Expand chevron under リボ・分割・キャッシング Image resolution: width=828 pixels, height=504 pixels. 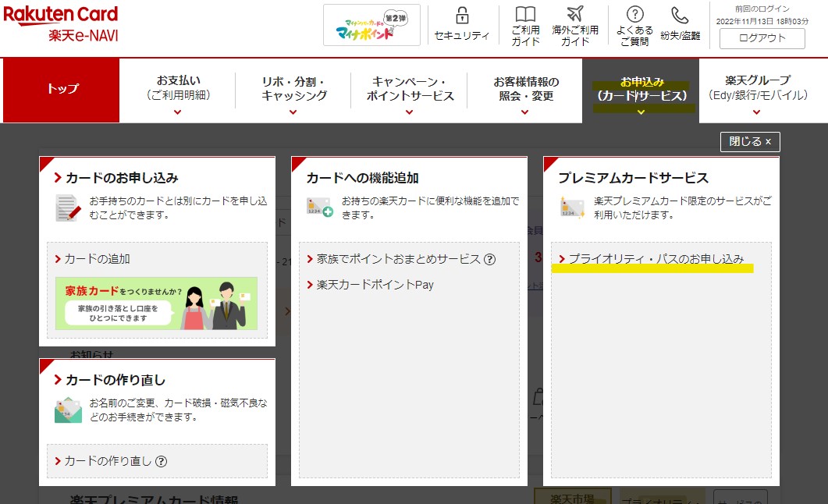click(x=293, y=112)
